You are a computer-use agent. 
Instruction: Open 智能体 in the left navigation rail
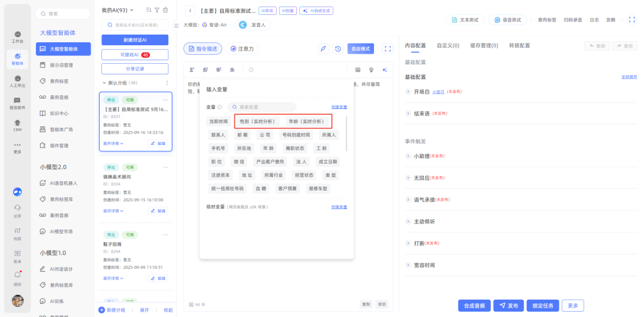coord(17,59)
